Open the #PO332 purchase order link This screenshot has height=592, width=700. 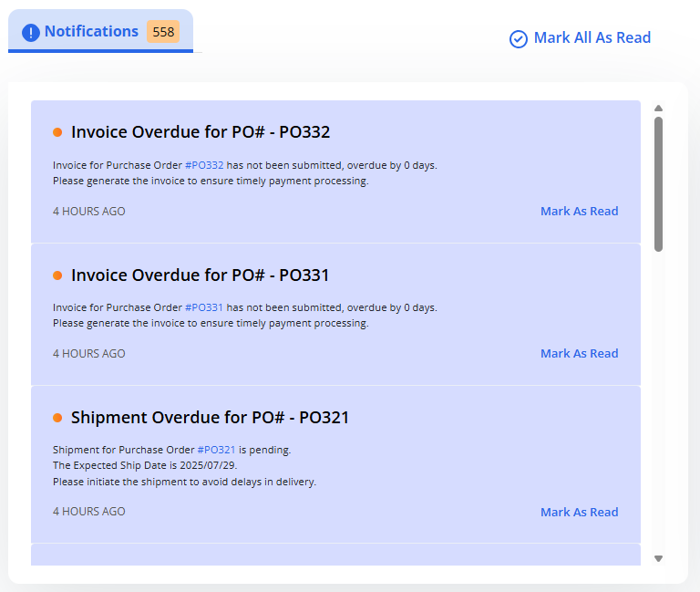(x=204, y=165)
